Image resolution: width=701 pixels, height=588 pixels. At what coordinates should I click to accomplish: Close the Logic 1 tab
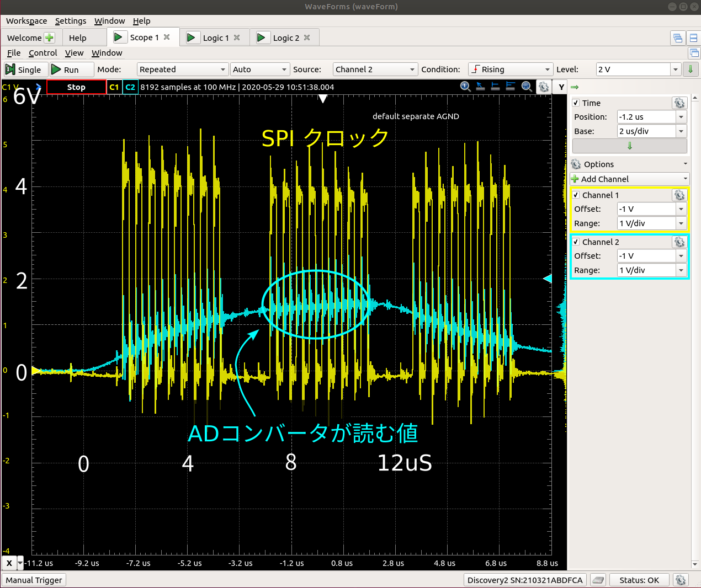click(237, 38)
